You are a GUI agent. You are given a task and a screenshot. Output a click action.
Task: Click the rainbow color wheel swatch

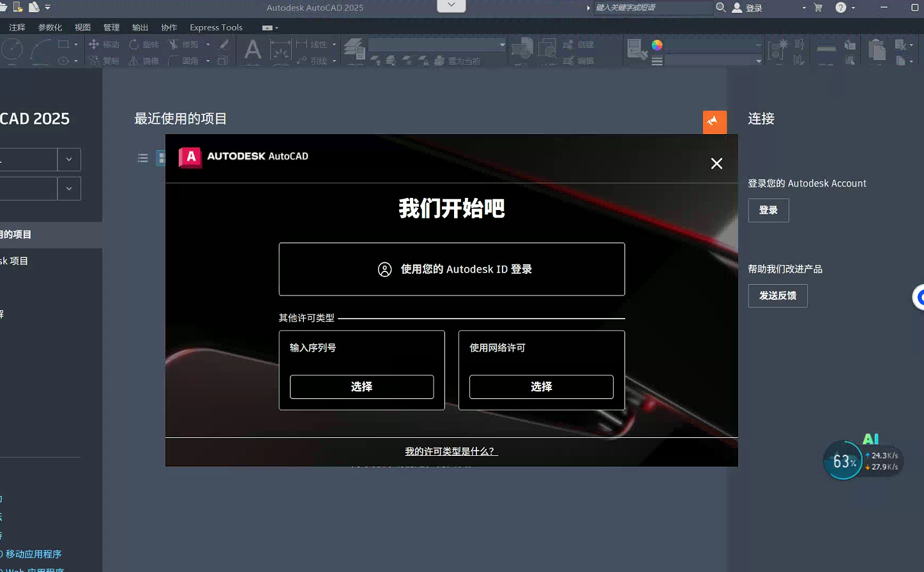(x=657, y=45)
